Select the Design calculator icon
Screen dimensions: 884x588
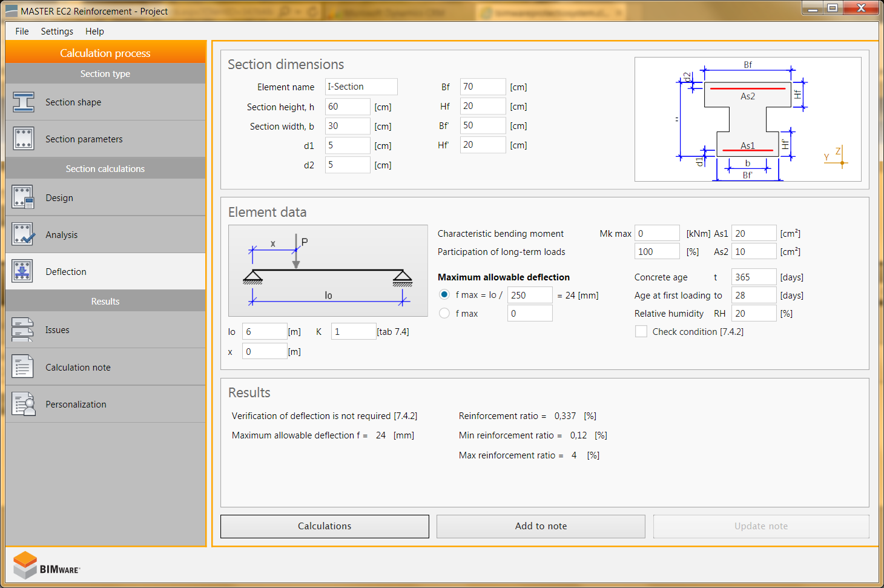coord(24,197)
